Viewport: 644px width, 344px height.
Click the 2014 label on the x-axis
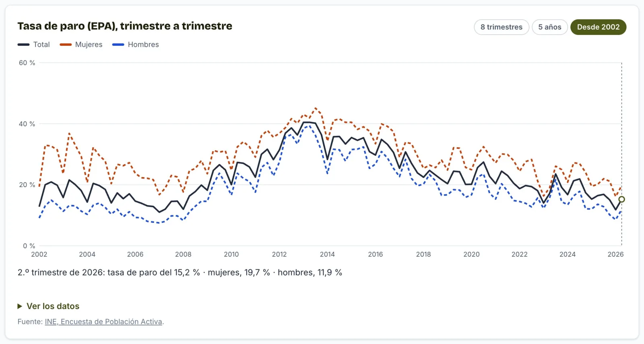coord(327,254)
